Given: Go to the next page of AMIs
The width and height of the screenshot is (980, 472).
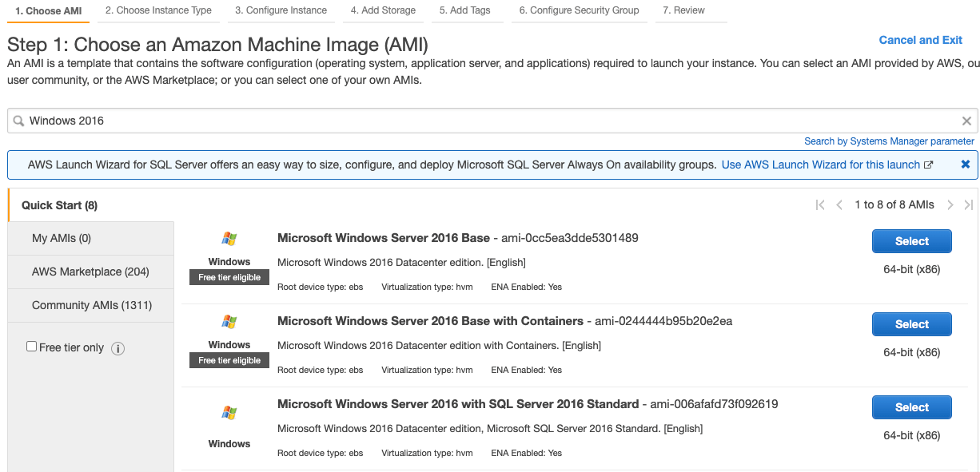Looking at the screenshot, I should (950, 205).
